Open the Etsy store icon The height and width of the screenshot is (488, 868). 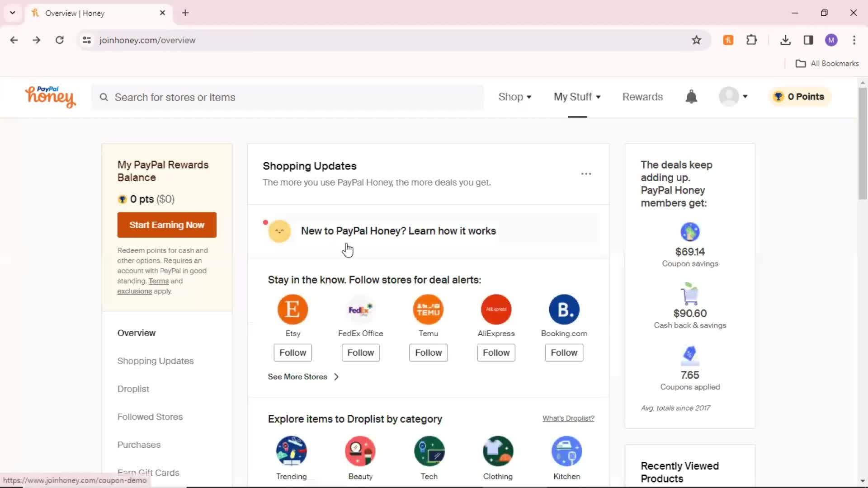point(292,310)
